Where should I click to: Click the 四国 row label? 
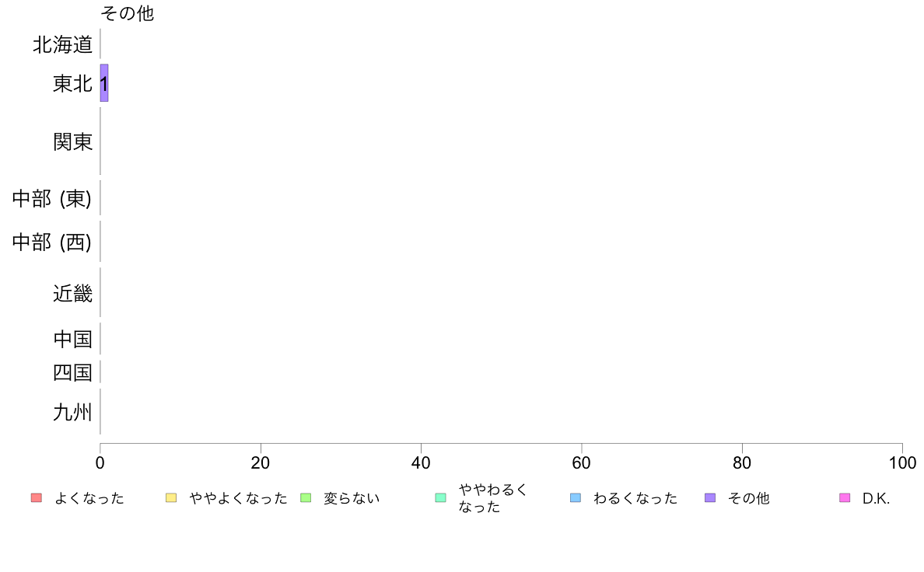(72, 372)
